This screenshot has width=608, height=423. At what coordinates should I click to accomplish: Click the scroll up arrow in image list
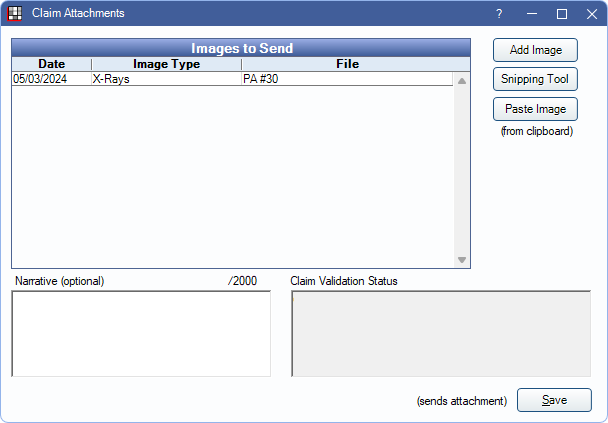coord(461,81)
